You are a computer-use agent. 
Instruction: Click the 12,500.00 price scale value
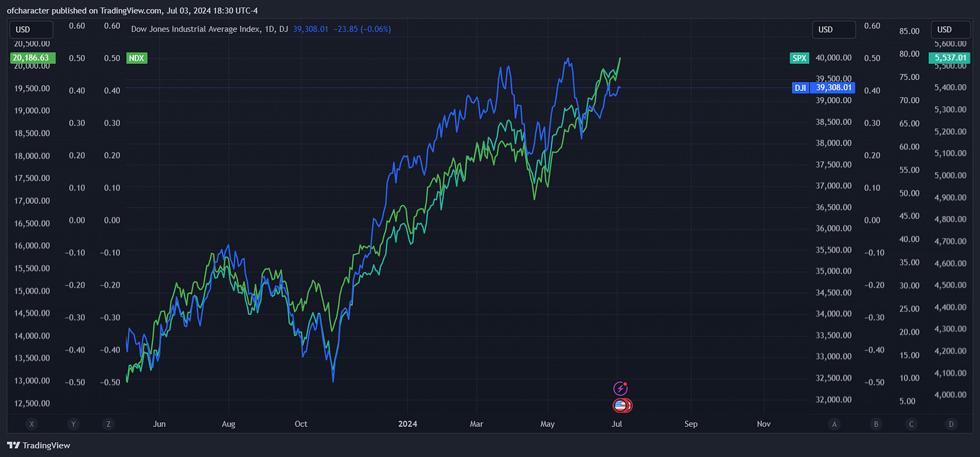click(32, 403)
